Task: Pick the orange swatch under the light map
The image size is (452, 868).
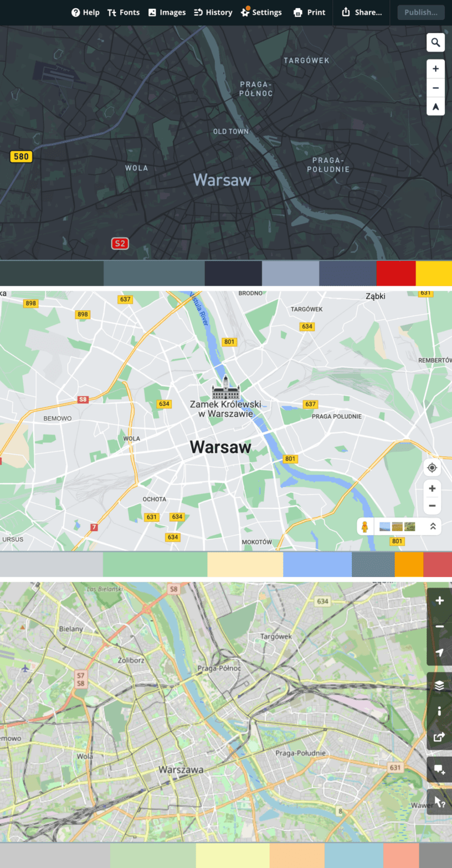Action: 409,565
